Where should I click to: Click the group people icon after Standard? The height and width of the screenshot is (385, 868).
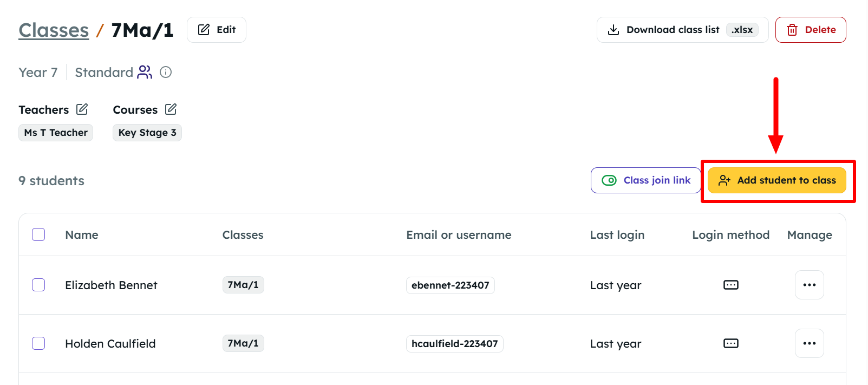pyautogui.click(x=145, y=72)
